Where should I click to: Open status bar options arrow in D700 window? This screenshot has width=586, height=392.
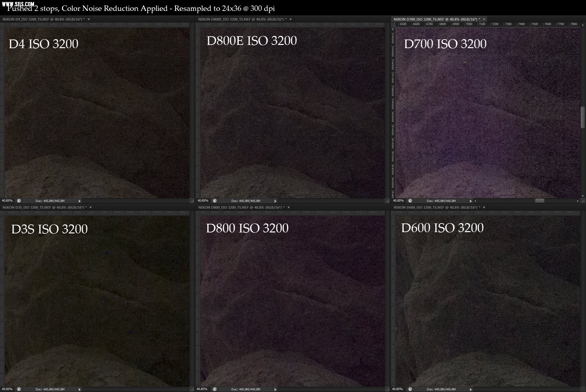pos(471,201)
